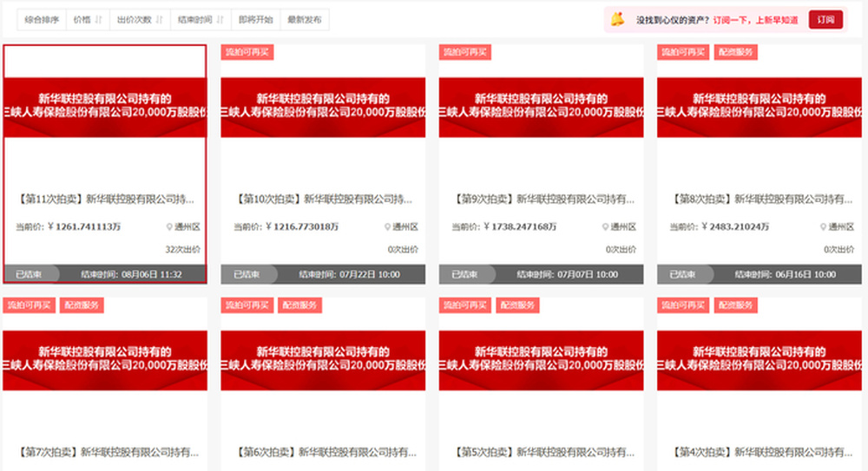Click 出价次数 sort arrows icon

[x=160, y=20]
